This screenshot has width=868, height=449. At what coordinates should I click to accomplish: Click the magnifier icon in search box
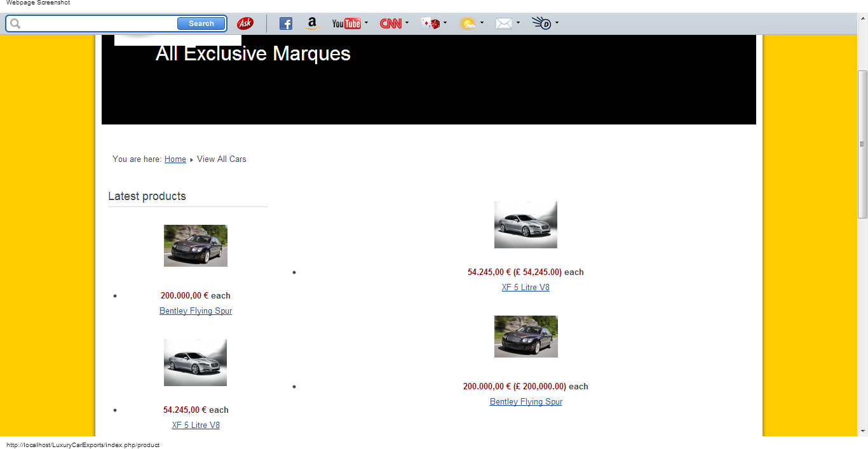coord(16,23)
